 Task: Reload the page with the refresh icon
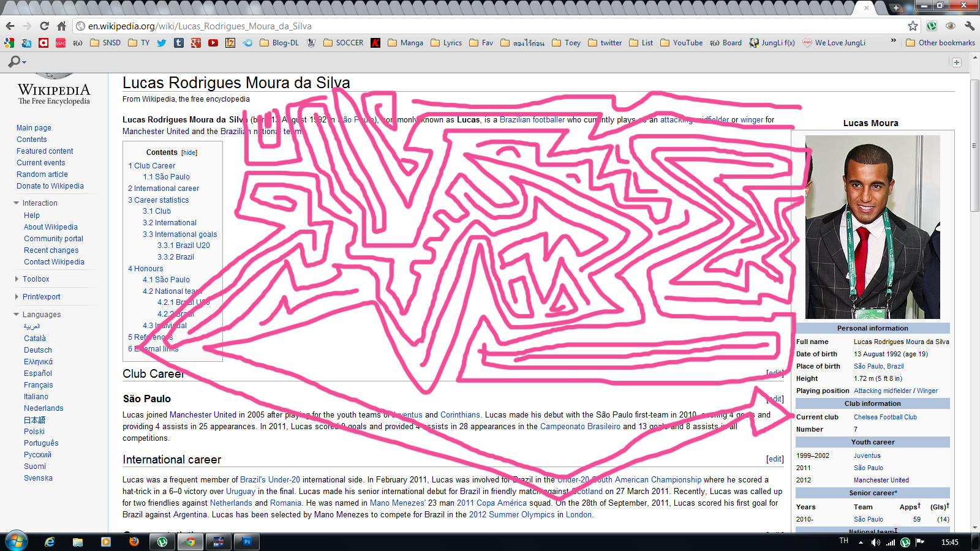coord(44,26)
